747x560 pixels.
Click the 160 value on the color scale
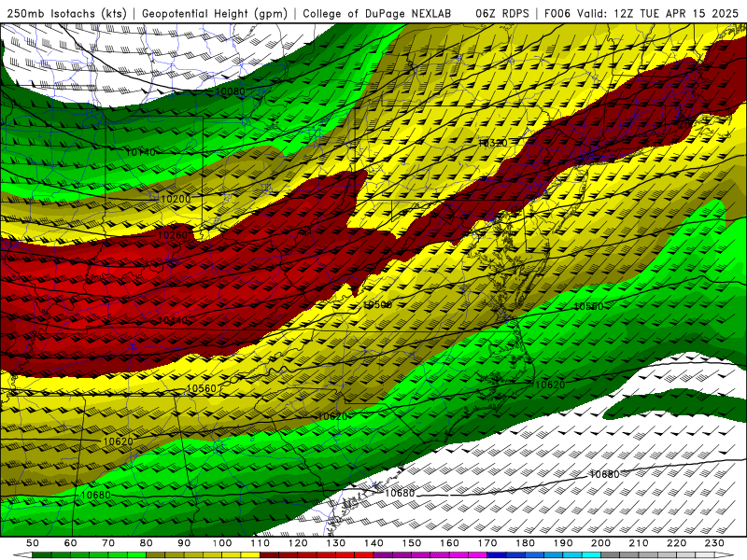point(449,543)
